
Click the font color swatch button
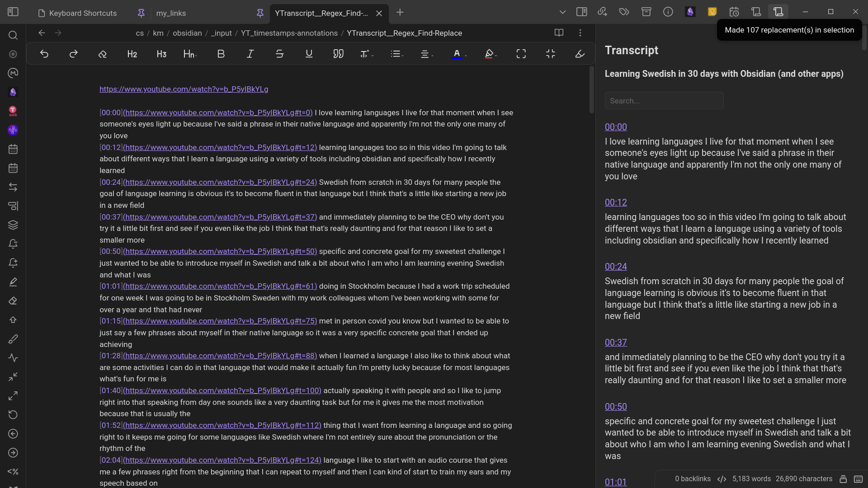tap(457, 54)
